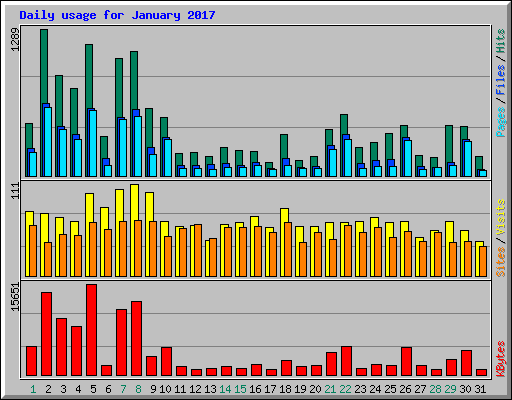Click day label 3 on the x-axis

pyautogui.click(x=63, y=389)
